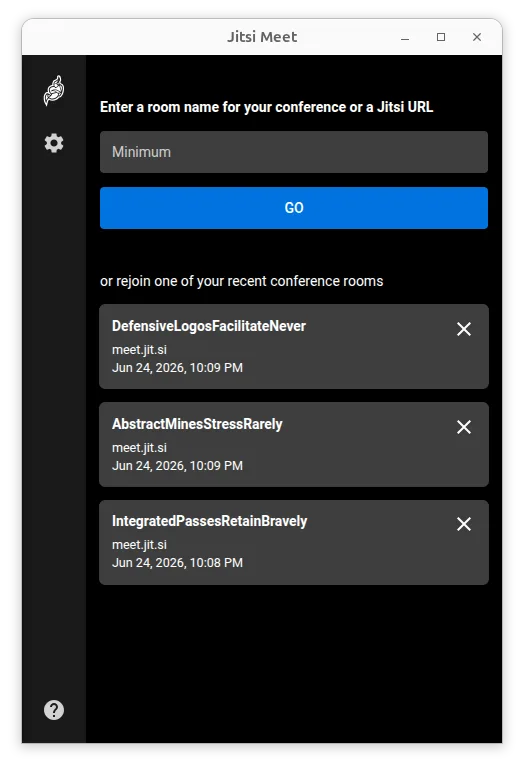Click the 10:09 PM date under AbstractMinesStressRarely
This screenshot has height=768, width=524.
click(x=177, y=466)
